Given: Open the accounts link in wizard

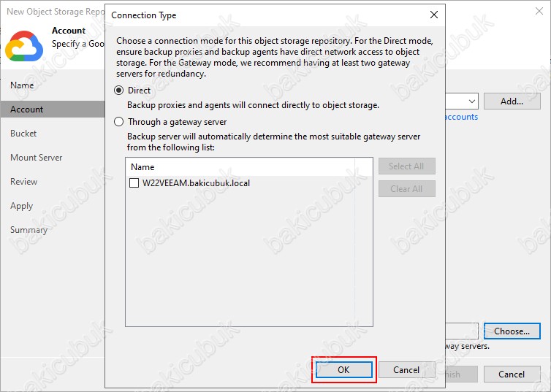Looking at the screenshot, I should [x=462, y=117].
